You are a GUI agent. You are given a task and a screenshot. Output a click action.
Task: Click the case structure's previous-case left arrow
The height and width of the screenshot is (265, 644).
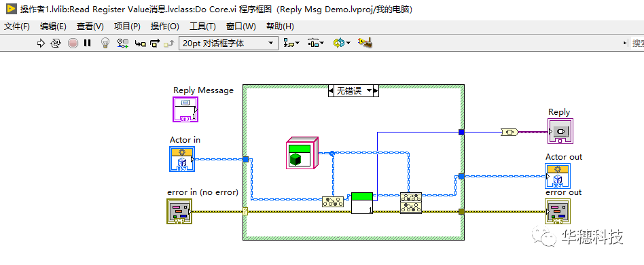pyautogui.click(x=331, y=91)
